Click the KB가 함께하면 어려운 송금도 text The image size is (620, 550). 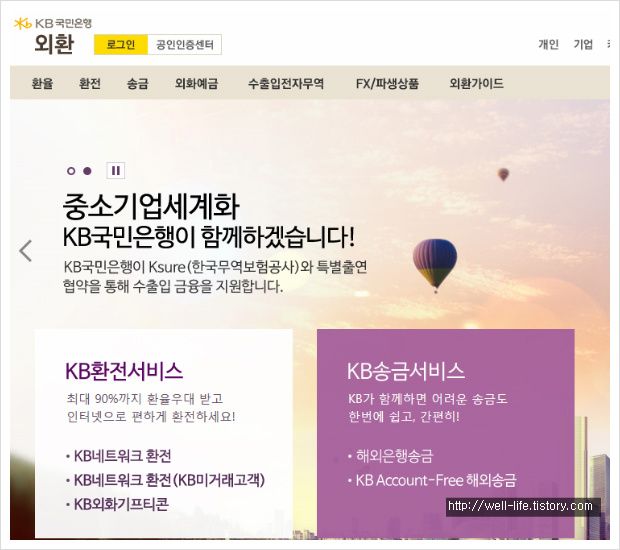(428, 399)
